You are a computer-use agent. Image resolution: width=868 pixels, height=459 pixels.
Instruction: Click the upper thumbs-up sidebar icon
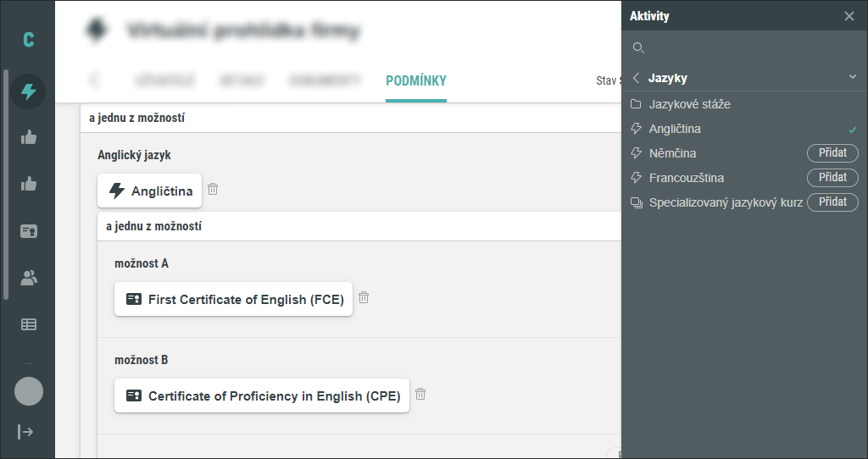pos(28,137)
